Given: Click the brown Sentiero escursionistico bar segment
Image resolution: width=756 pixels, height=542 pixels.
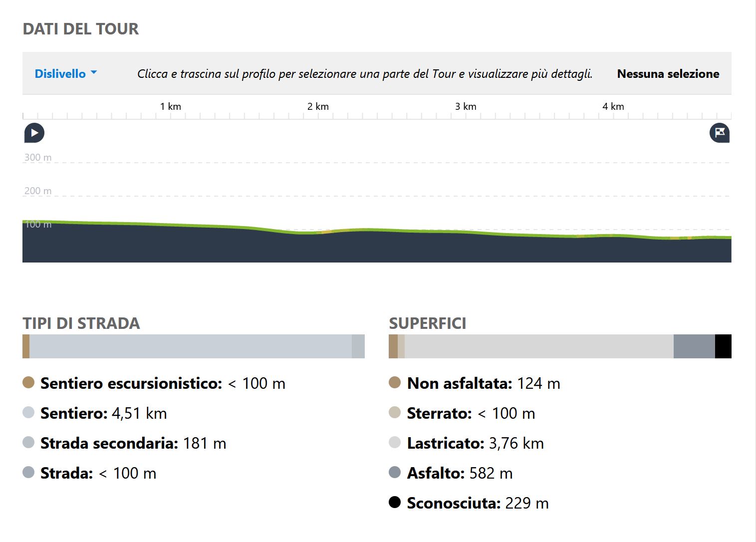Looking at the screenshot, I should pos(26,346).
